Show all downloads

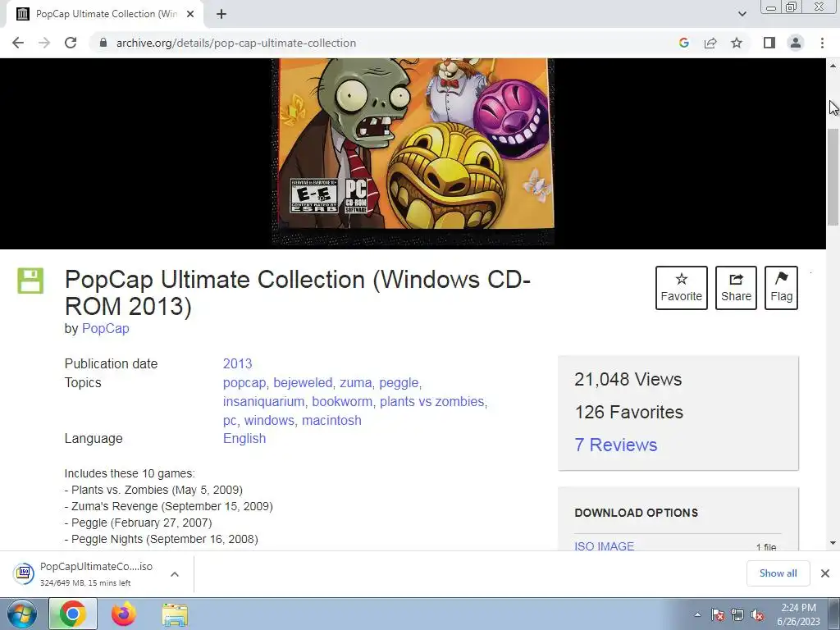(x=778, y=573)
